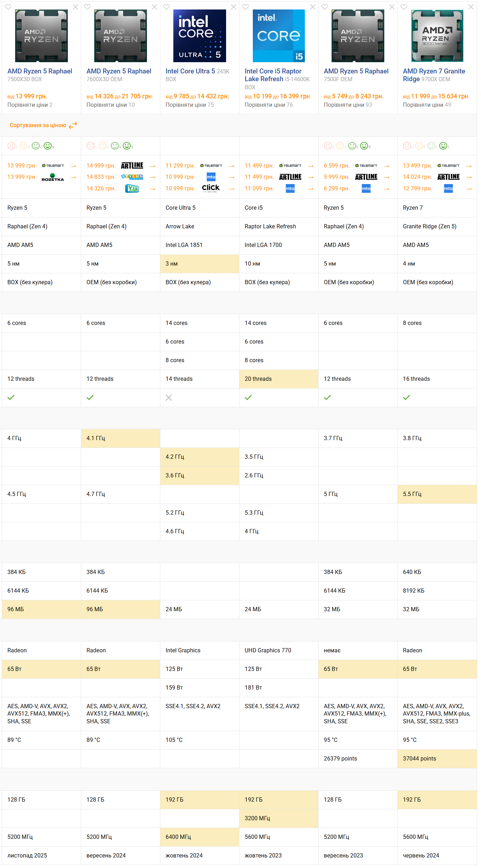
Task: Click the mta logo next to 6 299 грн.
Action: 366,189
